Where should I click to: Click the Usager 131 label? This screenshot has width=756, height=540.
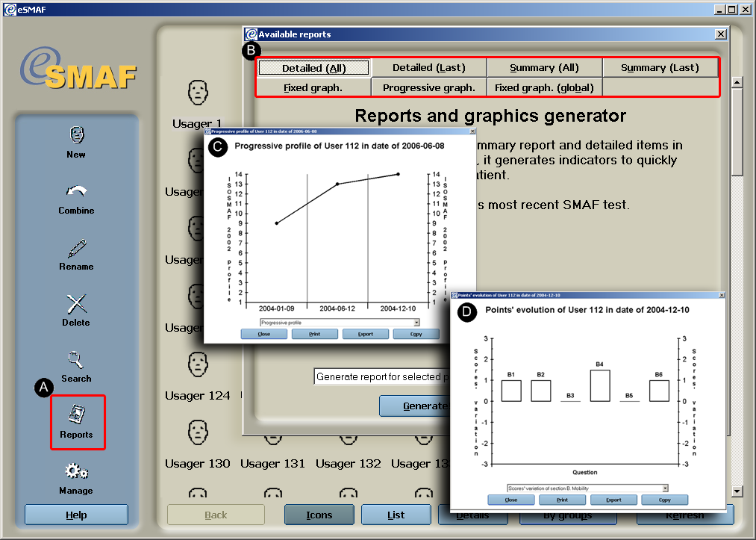pyautogui.click(x=273, y=464)
